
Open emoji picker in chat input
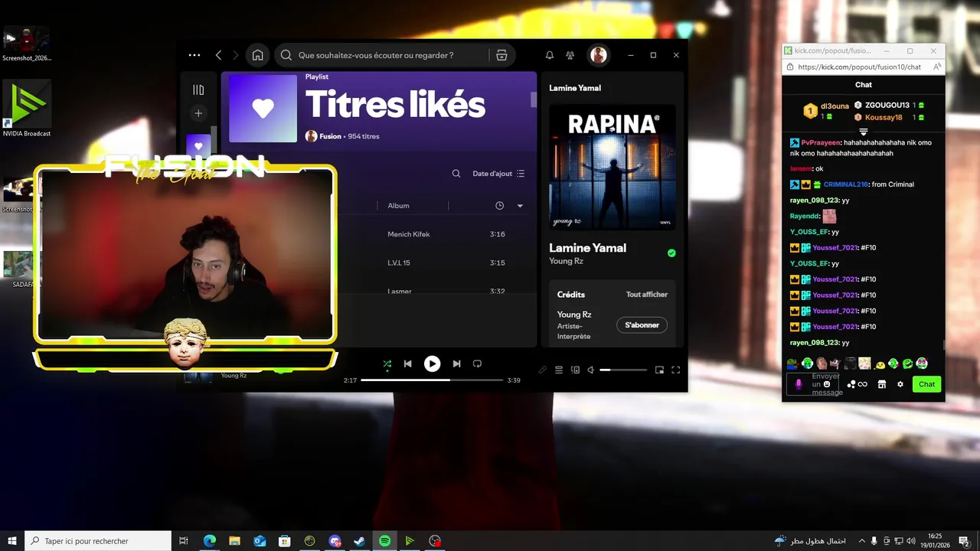pyautogui.click(x=827, y=384)
